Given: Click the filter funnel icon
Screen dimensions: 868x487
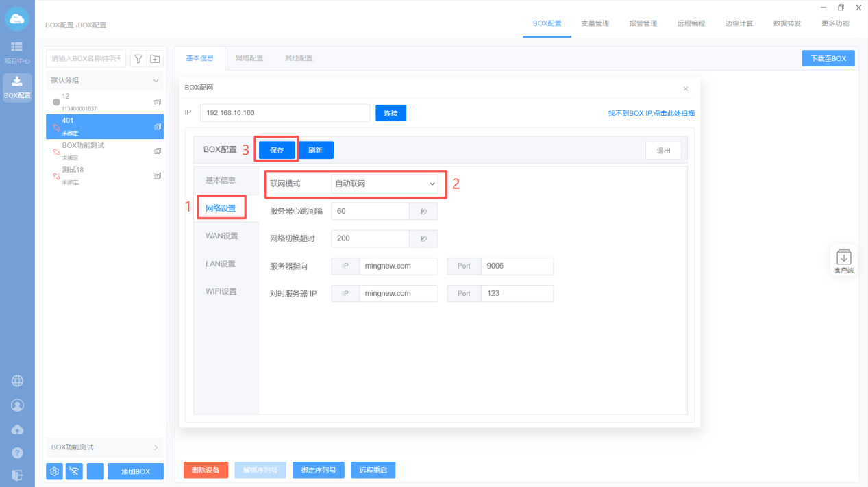Looking at the screenshot, I should pos(138,59).
